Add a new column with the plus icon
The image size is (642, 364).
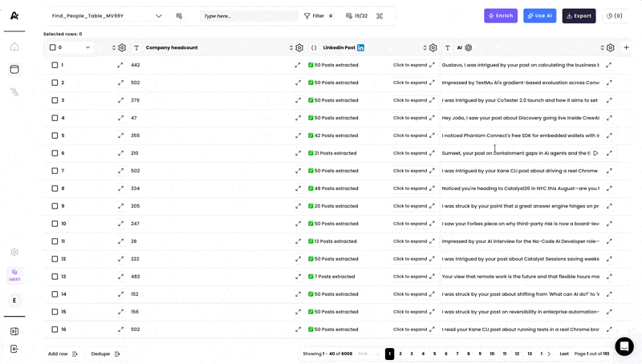(627, 48)
